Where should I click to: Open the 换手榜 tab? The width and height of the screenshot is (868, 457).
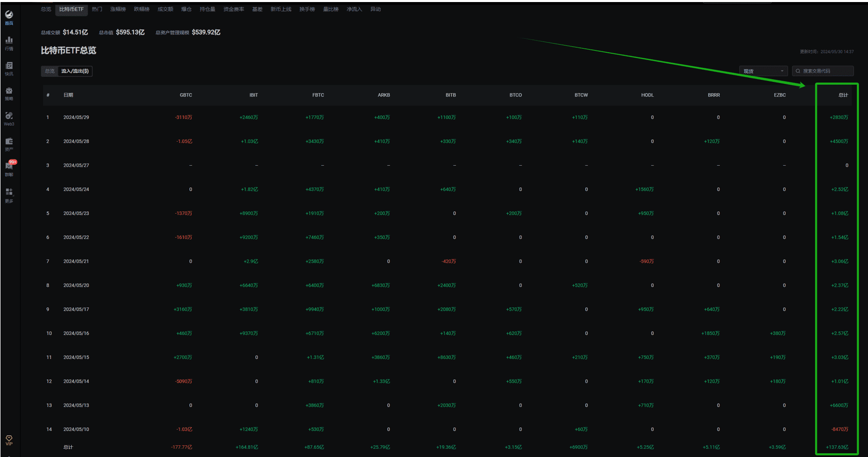click(307, 9)
